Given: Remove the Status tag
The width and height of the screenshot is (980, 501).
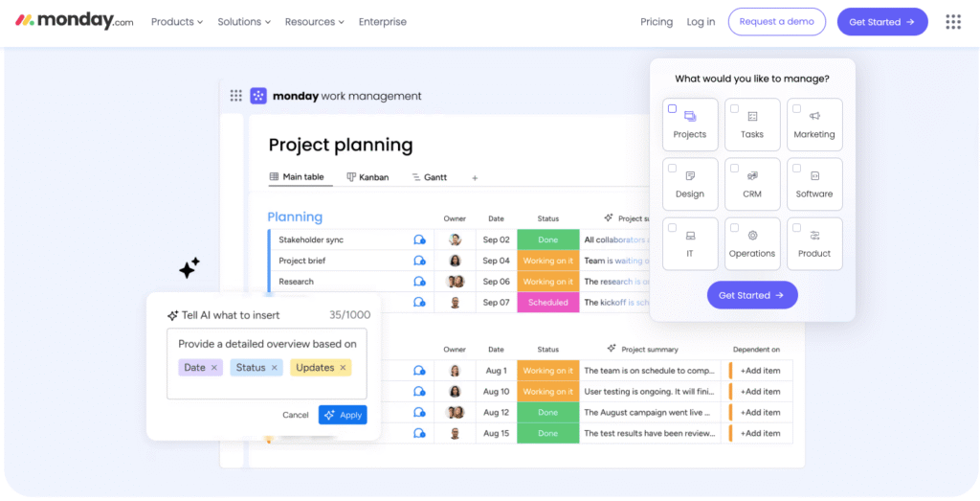Looking at the screenshot, I should [x=274, y=368].
